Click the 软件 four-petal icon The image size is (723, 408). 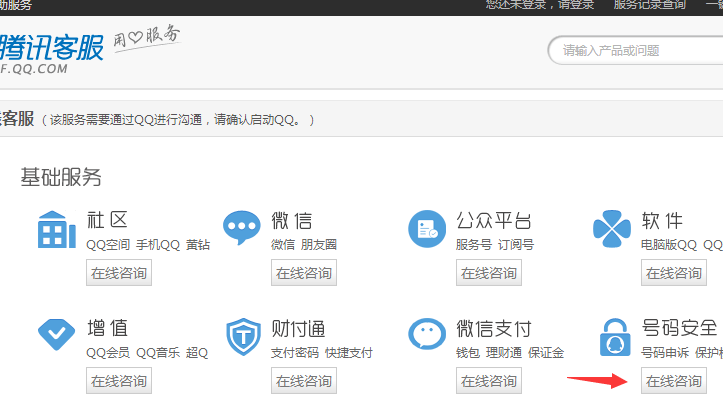[x=612, y=229]
